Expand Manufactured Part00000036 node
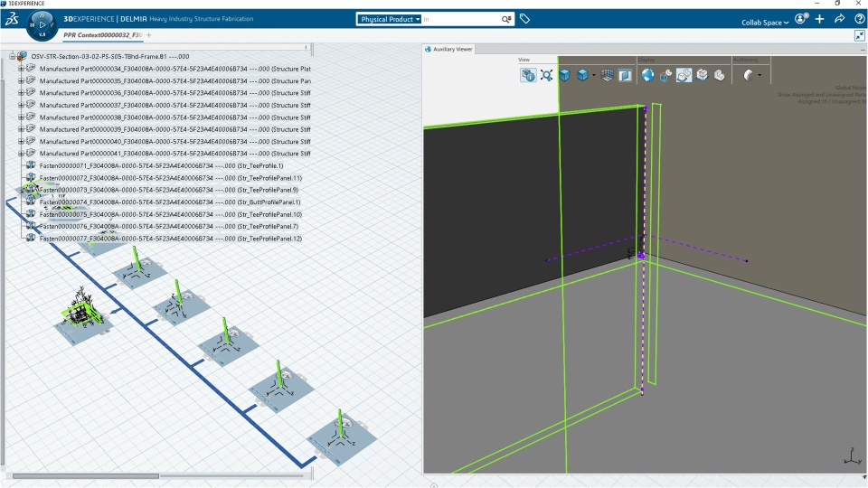Screen dimensions: 868x488 (x=21, y=93)
